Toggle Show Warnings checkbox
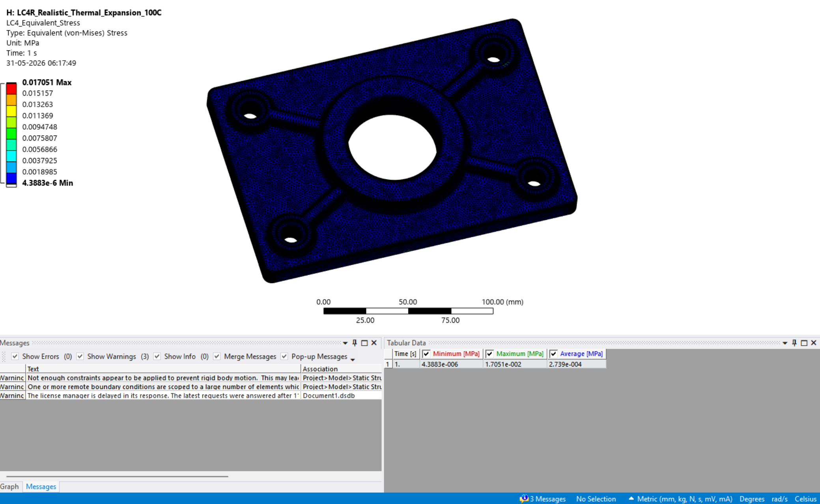Viewport: 820px width, 504px height. point(80,356)
